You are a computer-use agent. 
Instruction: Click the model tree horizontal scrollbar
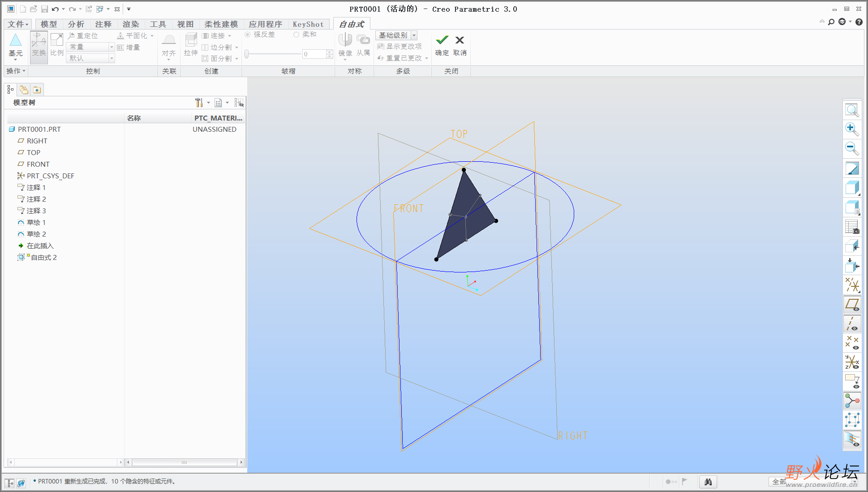pos(184,462)
